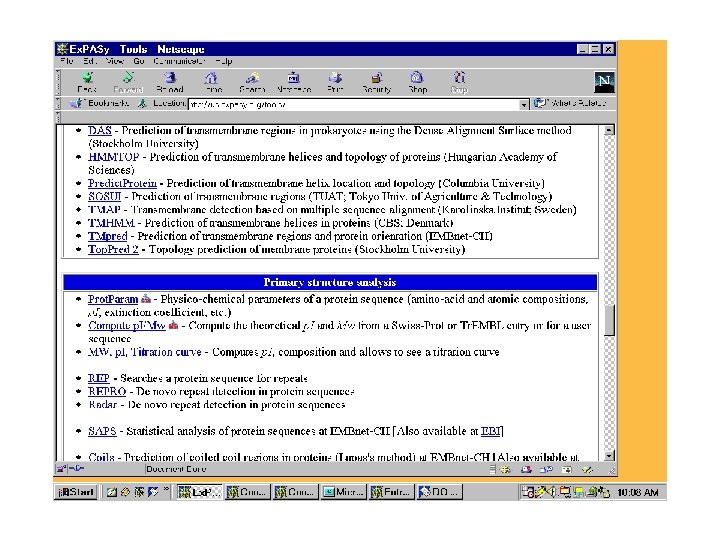
Task: Open the REP link
Action: point(99,378)
